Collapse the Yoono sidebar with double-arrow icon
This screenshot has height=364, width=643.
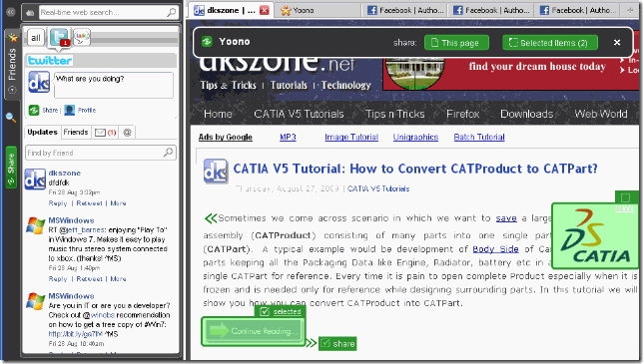[11, 12]
